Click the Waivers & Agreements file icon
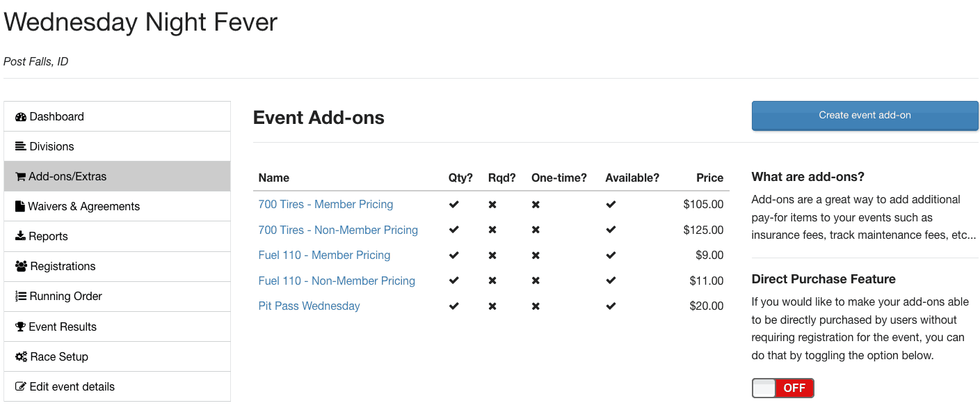 pyautogui.click(x=20, y=207)
